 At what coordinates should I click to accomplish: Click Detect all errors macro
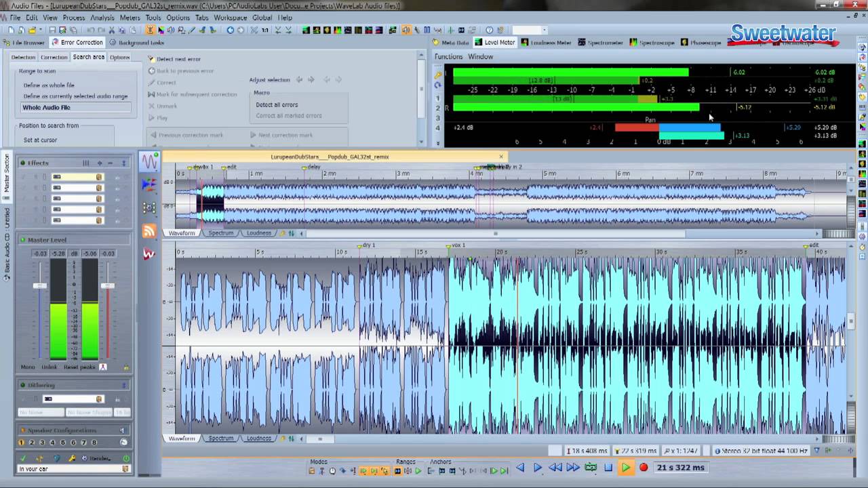pos(277,104)
